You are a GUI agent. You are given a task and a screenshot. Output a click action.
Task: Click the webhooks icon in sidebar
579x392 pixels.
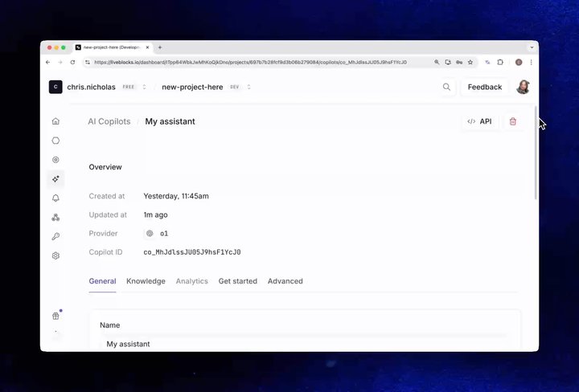[x=55, y=218]
